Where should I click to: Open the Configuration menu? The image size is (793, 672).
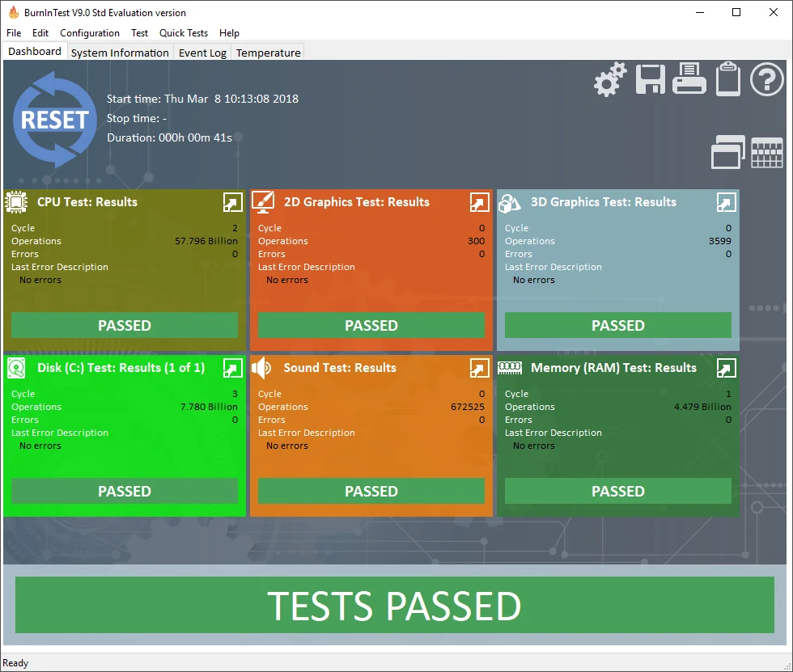pos(90,33)
